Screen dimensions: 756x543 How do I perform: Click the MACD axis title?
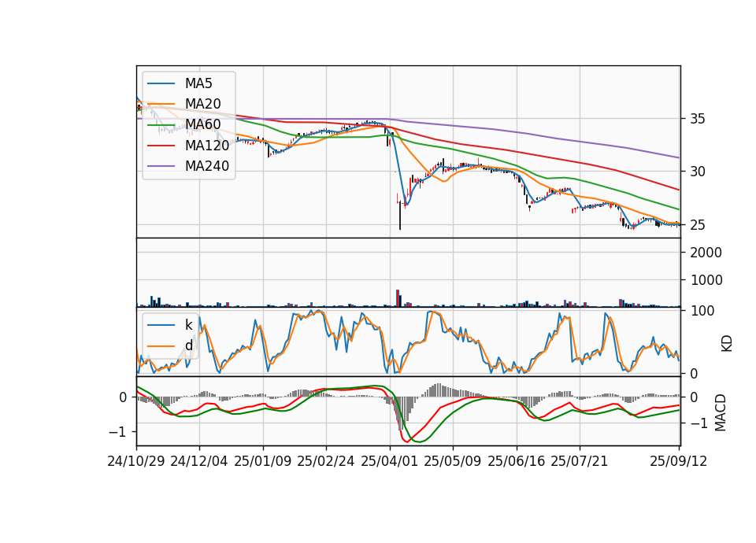coord(721,412)
